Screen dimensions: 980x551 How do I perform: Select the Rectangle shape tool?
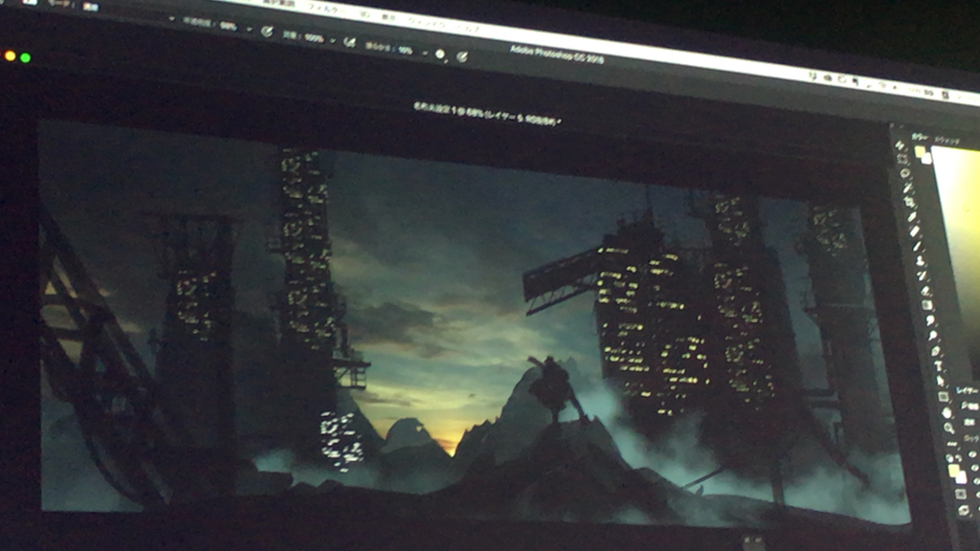(x=943, y=397)
